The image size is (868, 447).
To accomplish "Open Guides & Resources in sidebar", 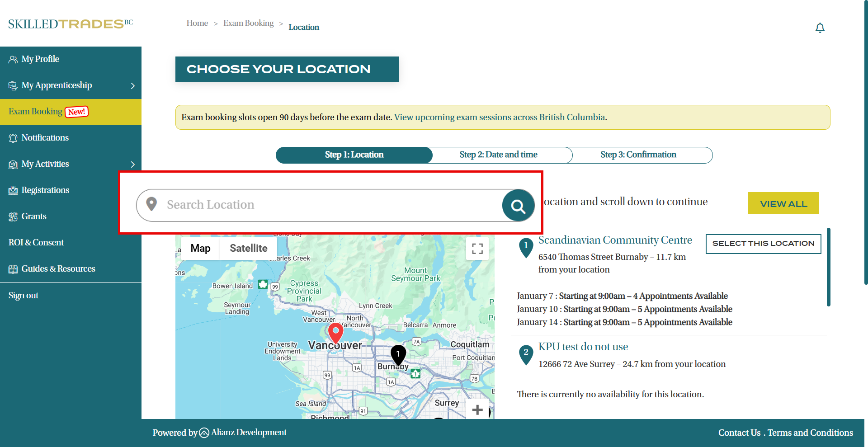I will [x=58, y=269].
